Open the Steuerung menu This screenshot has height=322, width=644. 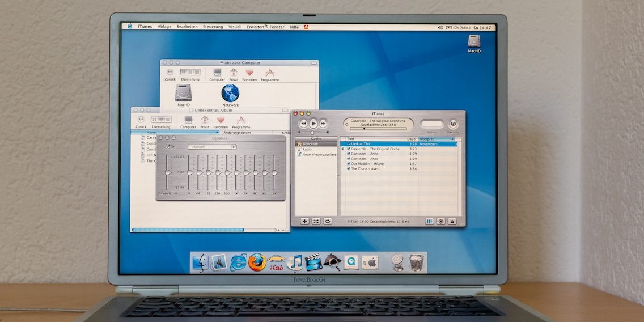point(213,27)
